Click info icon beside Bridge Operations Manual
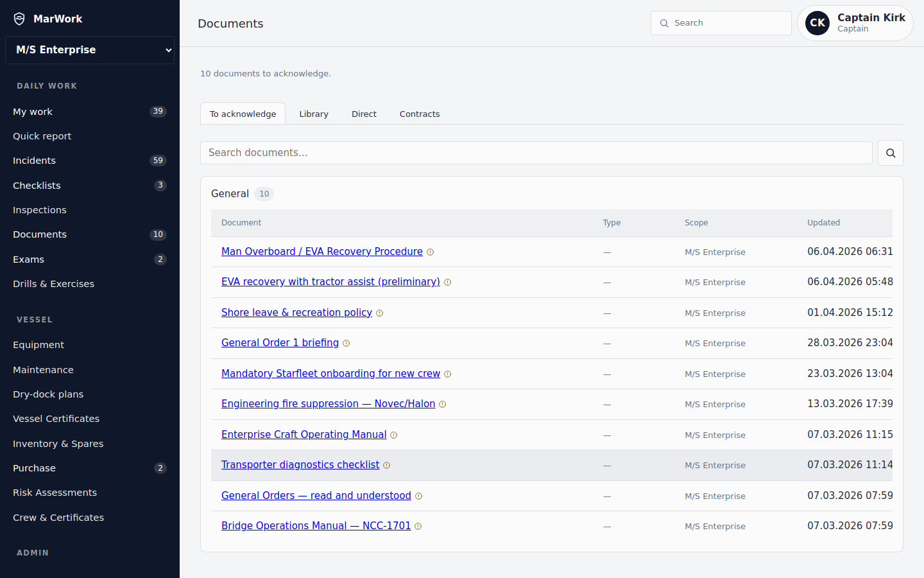The height and width of the screenshot is (578, 924). [x=418, y=527]
